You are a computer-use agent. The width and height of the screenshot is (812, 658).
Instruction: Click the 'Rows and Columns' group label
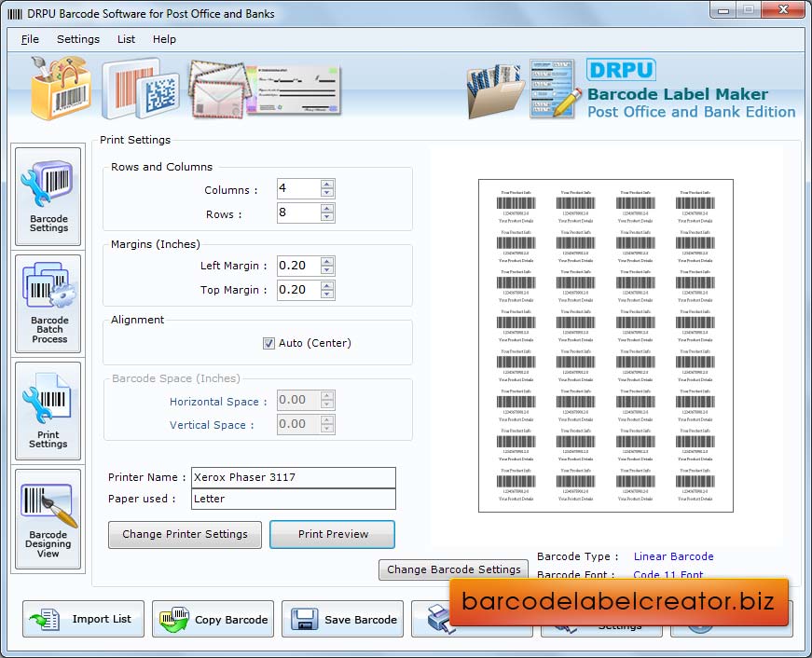tap(161, 167)
